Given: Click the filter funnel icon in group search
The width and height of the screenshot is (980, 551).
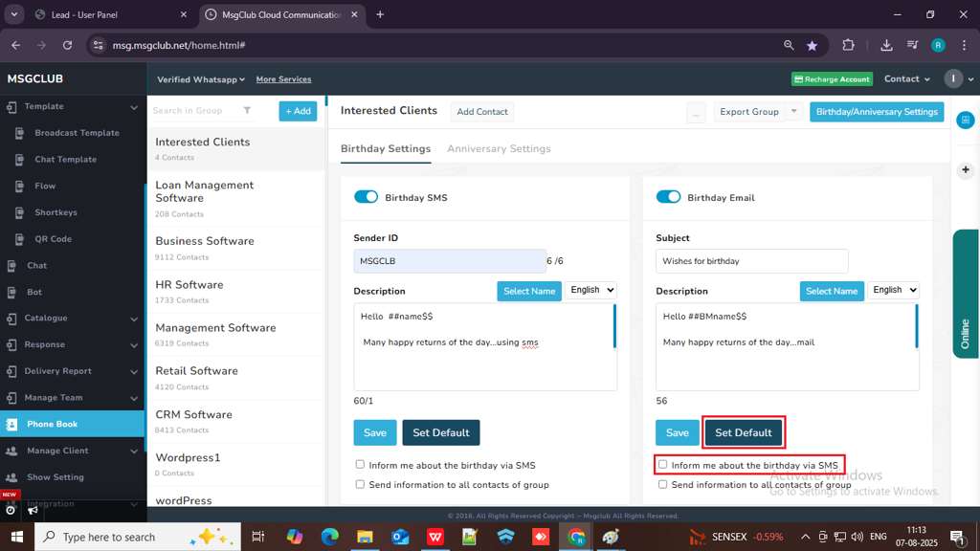Looking at the screenshot, I should (247, 111).
